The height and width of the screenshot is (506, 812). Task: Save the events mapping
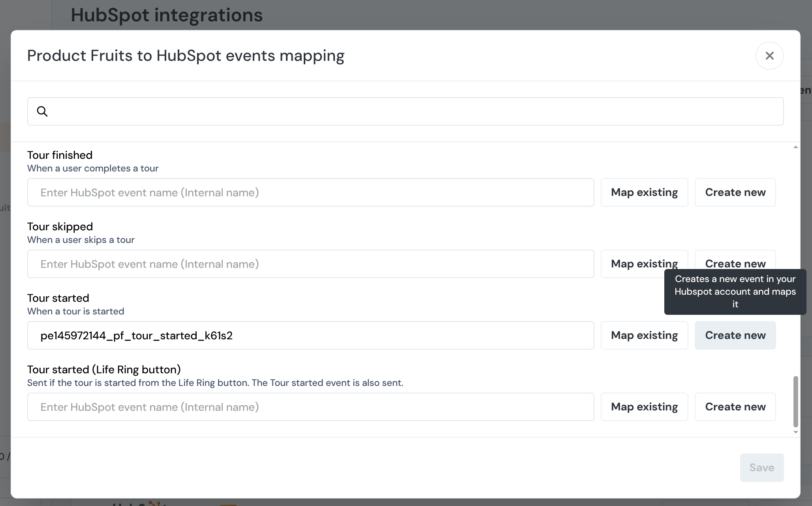[x=761, y=468]
